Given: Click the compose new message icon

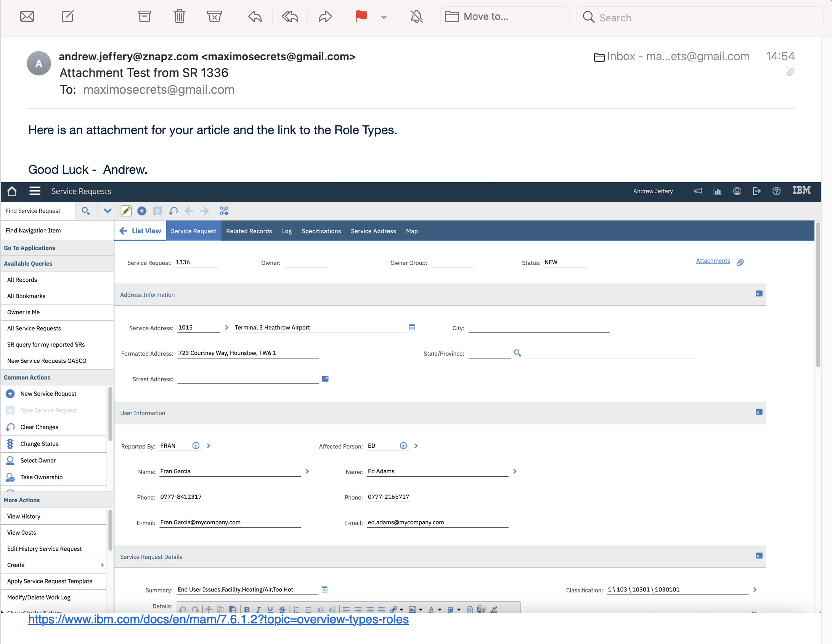Looking at the screenshot, I should (x=68, y=16).
